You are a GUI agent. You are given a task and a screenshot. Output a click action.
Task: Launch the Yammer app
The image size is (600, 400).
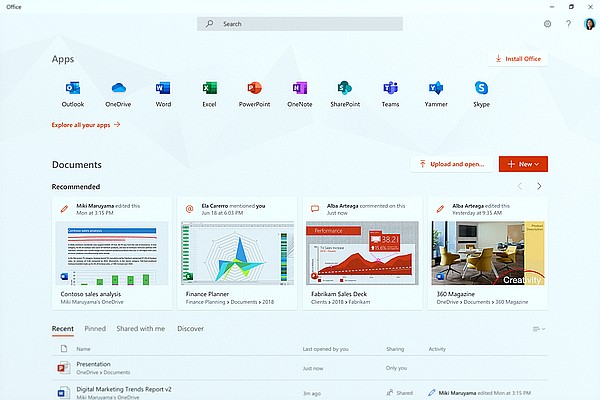pos(436,89)
